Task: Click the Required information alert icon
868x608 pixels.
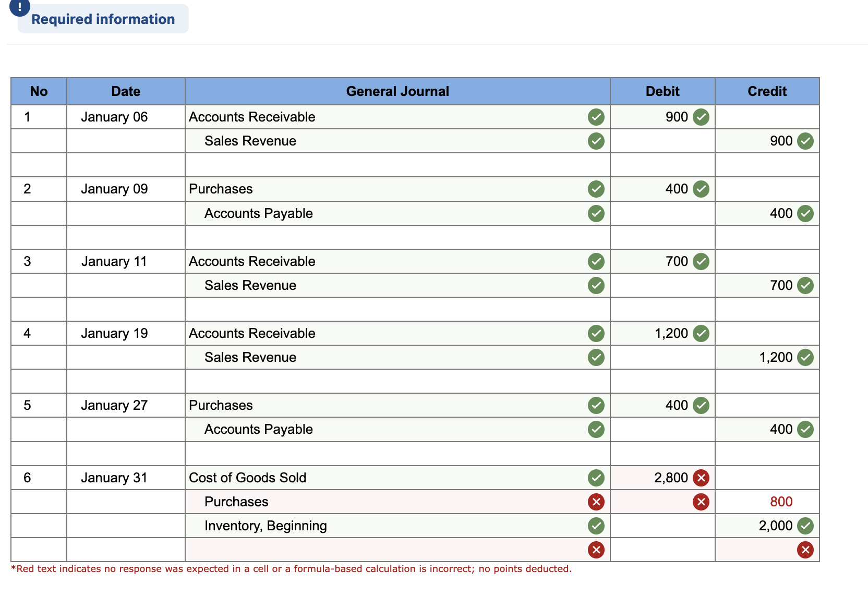Action: (20, 7)
